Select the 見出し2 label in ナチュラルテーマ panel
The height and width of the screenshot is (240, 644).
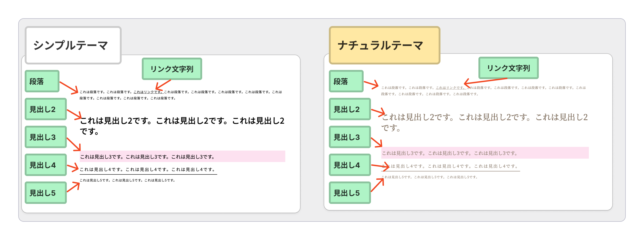[349, 109]
